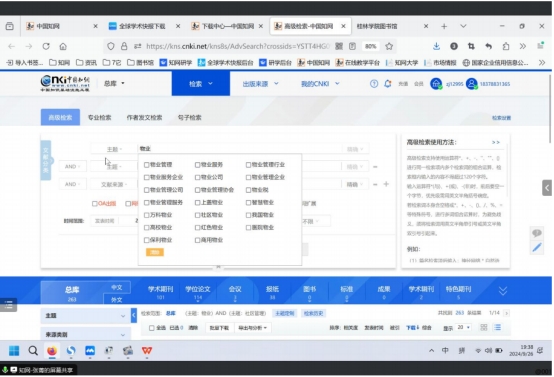Open Windows taskbar search
The height and width of the screenshot is (377, 554).
point(33,351)
